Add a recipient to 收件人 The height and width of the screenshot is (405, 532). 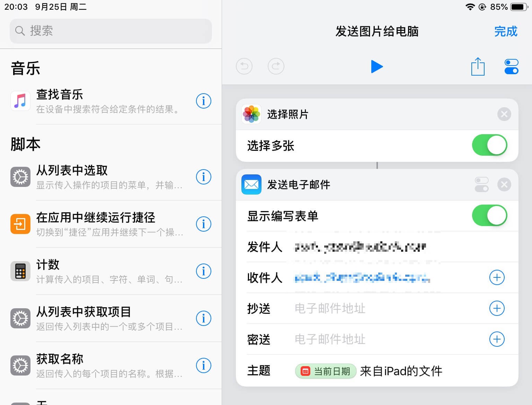[497, 277]
